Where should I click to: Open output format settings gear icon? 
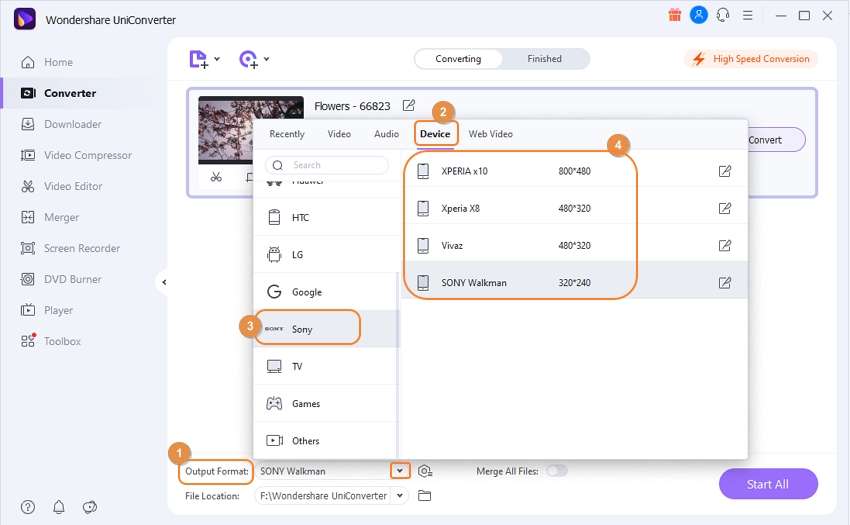click(425, 471)
